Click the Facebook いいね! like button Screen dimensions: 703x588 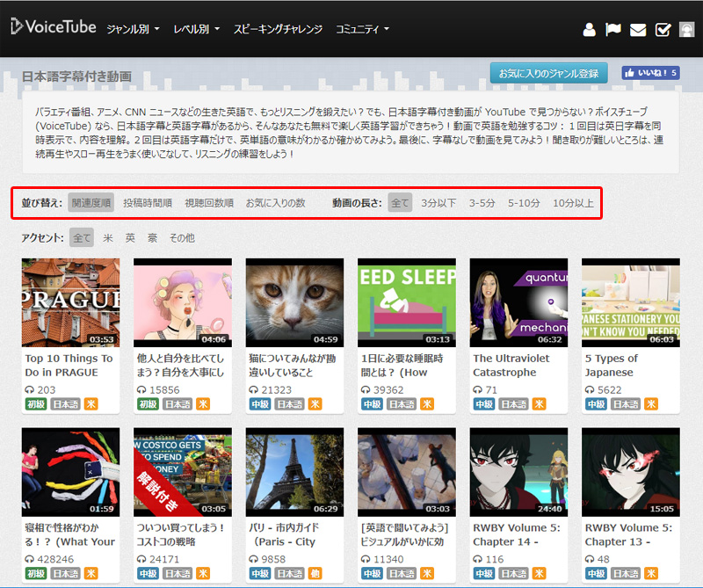pos(650,73)
